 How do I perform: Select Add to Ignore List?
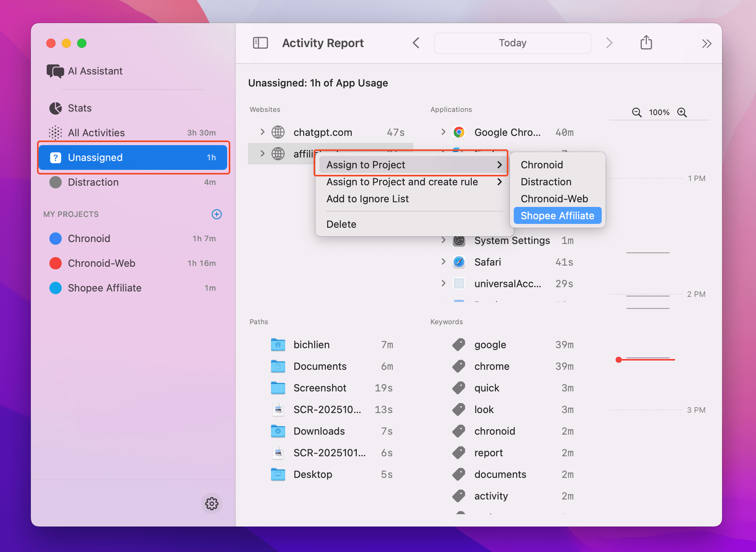[368, 199]
